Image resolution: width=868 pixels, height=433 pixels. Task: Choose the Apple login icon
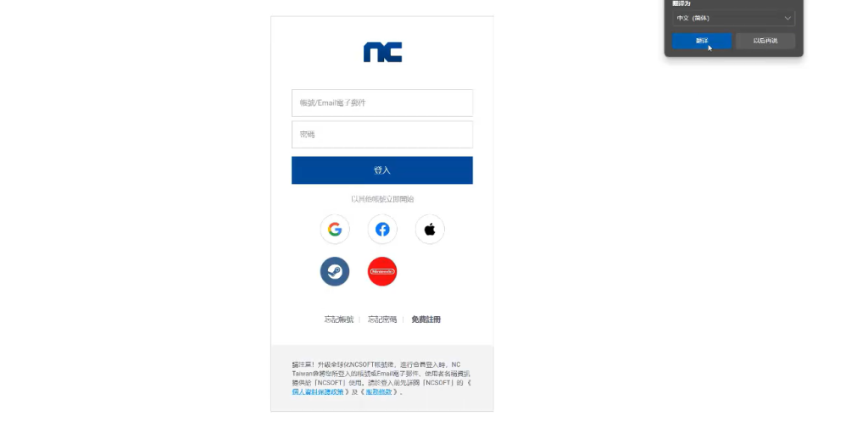pyautogui.click(x=430, y=230)
